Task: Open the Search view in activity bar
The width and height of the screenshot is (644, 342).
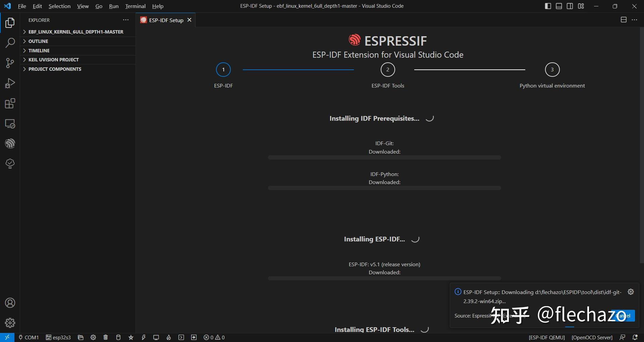Action: tap(10, 43)
